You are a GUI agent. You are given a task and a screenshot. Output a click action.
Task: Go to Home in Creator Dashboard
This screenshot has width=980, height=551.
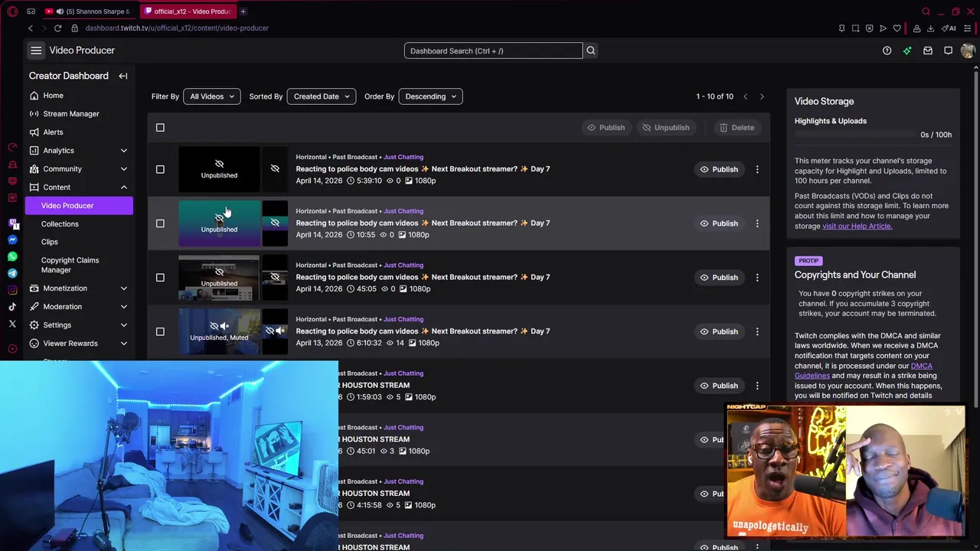79,96
